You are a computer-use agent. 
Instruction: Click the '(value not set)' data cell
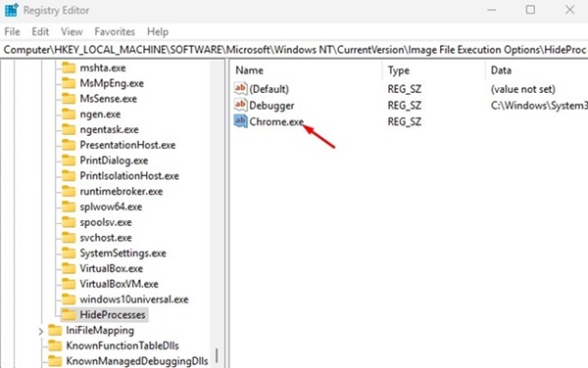click(522, 89)
